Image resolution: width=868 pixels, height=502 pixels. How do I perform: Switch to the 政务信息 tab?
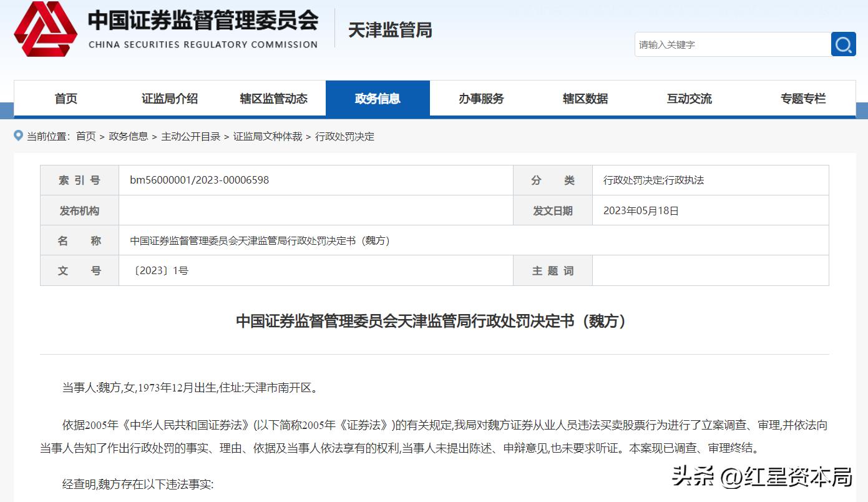378,98
